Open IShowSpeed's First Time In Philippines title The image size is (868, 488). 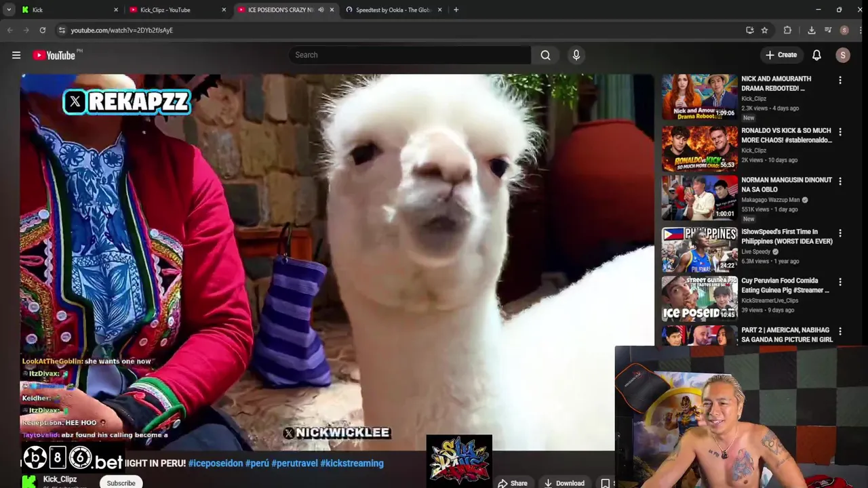[x=787, y=237]
